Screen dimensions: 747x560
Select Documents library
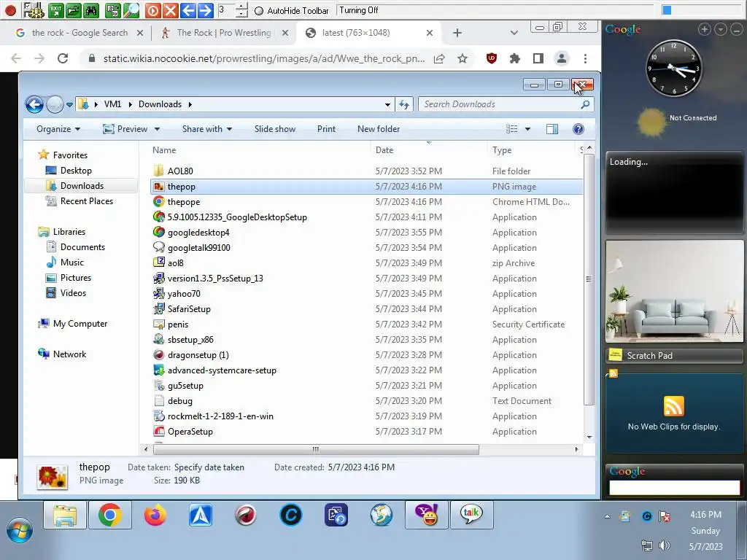82,246
